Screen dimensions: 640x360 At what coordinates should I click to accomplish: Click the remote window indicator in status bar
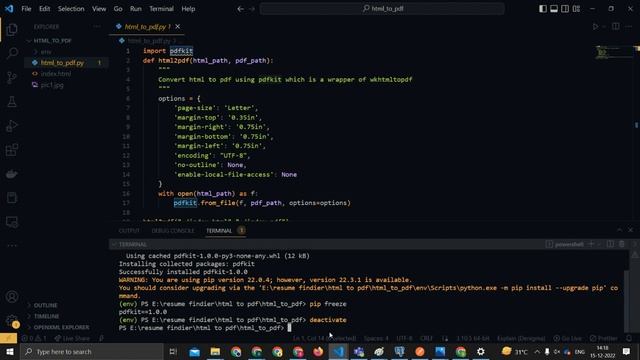(9, 338)
